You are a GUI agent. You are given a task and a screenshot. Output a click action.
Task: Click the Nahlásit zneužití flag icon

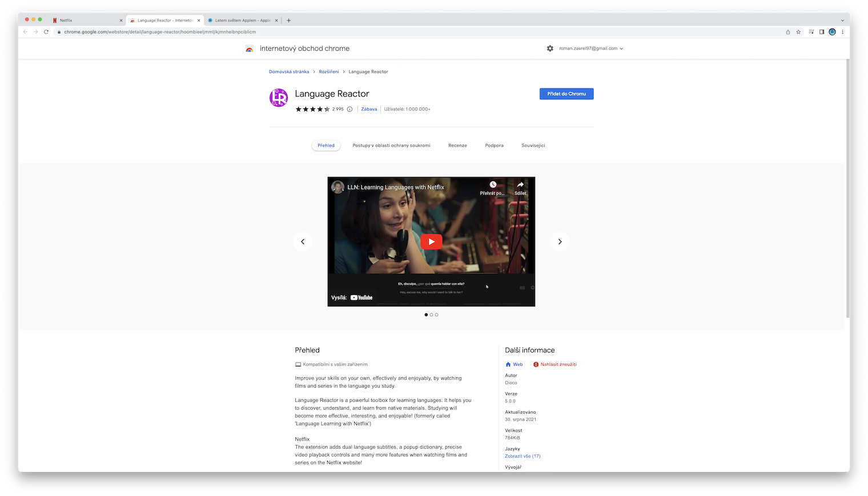[535, 364]
